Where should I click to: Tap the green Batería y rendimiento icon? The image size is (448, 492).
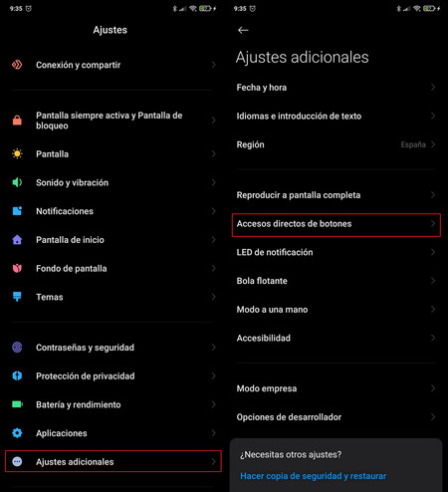[x=17, y=404]
